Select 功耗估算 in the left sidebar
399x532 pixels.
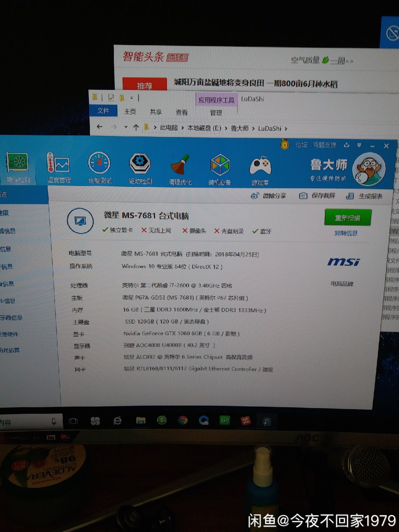pos(10,350)
